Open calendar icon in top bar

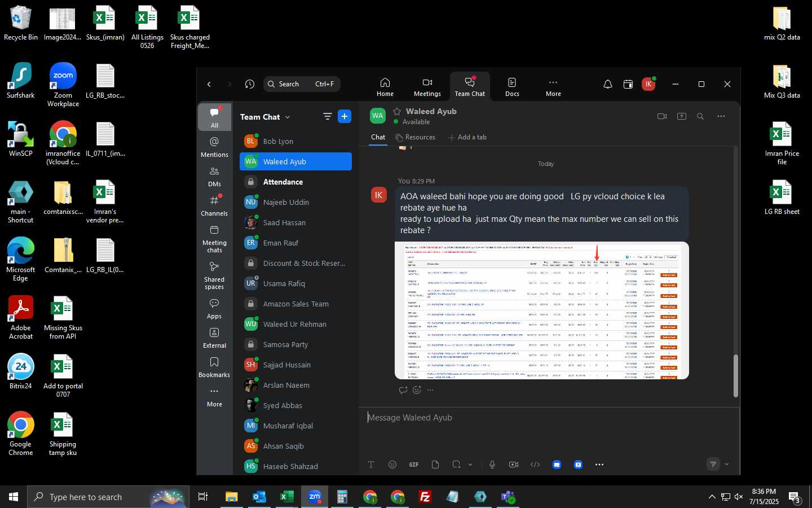tap(628, 84)
